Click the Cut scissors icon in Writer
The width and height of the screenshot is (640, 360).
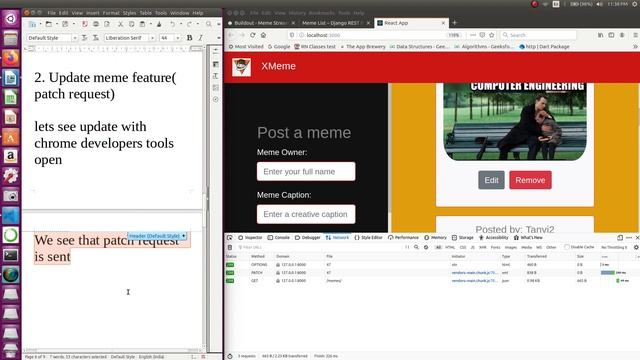point(120,24)
